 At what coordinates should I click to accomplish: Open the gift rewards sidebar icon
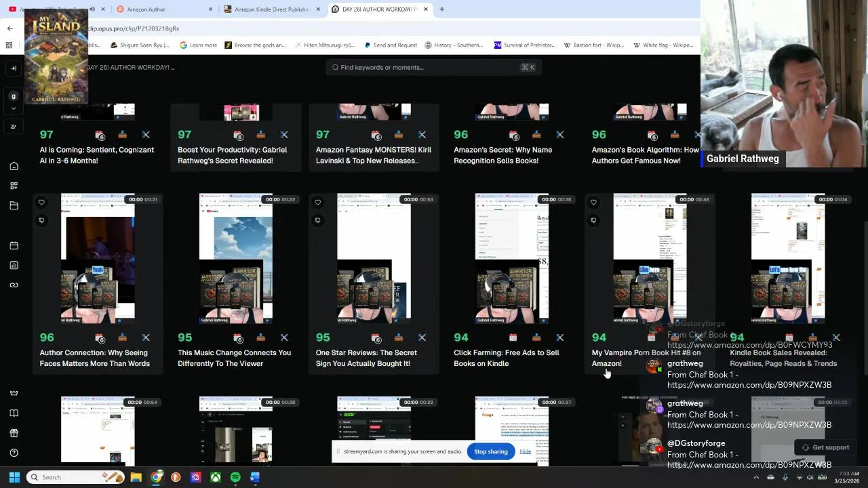click(14, 432)
